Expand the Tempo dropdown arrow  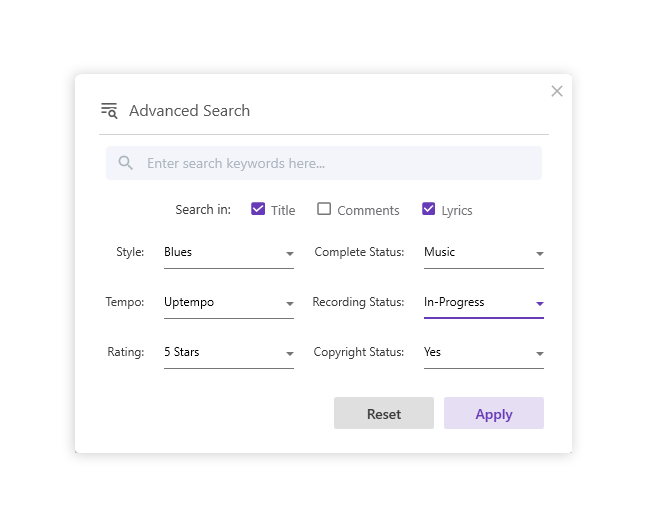coord(290,304)
